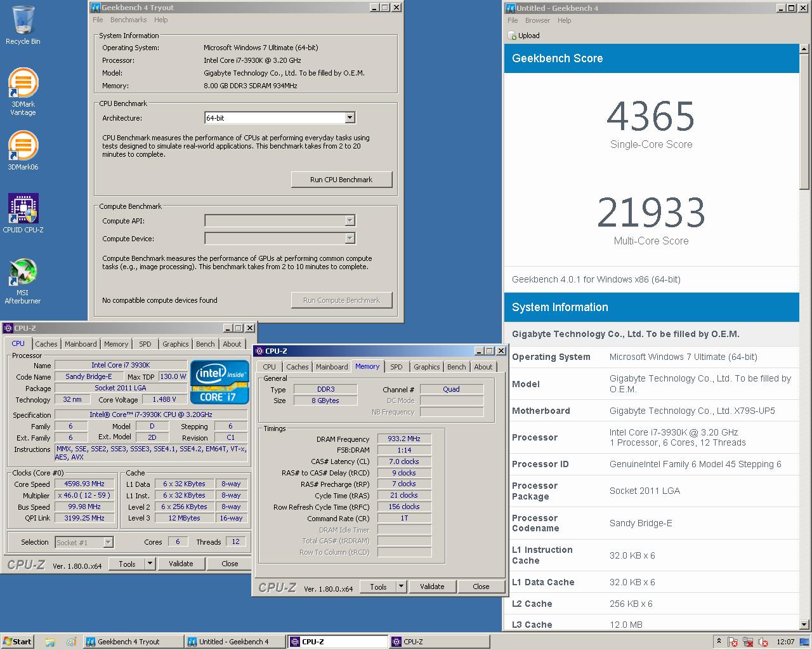Open Bench tab in front CPU-Z window
This screenshot has width=812, height=650.
tap(456, 367)
